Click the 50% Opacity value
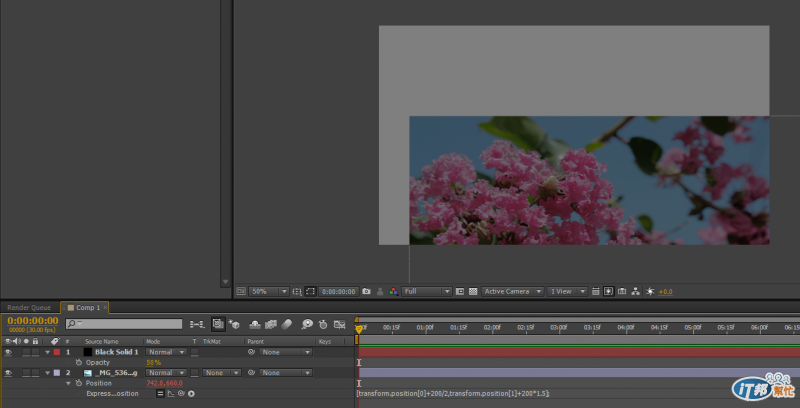Viewport: 800px width, 408px height. 153,363
